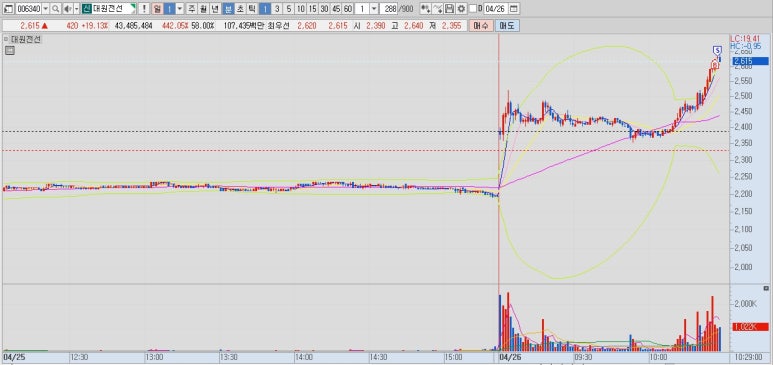Select the 60 minute interval tab
Image resolution: width=773 pixels, height=365 pixels.
348,9
